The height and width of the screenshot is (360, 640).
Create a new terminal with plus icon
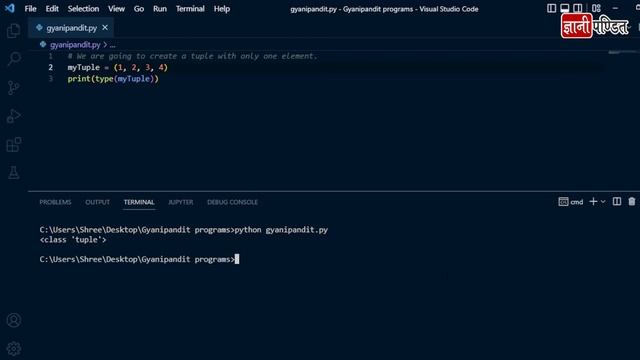(593, 202)
